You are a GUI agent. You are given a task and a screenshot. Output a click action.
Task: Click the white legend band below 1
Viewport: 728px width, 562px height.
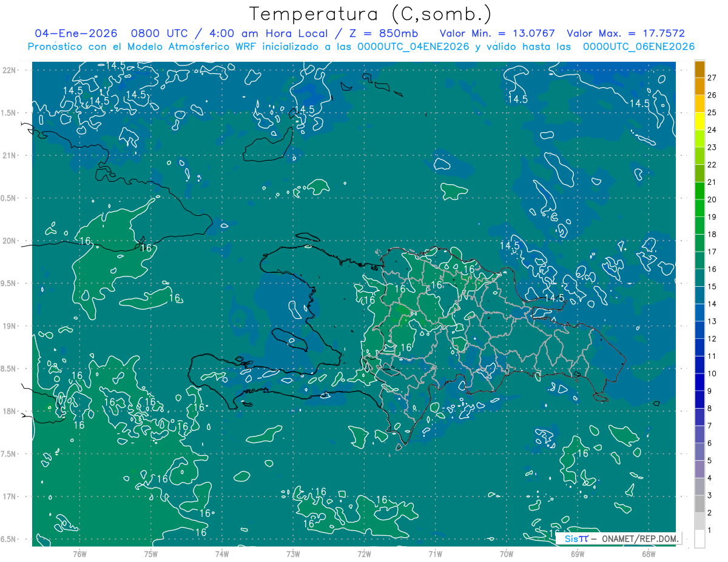[699, 539]
